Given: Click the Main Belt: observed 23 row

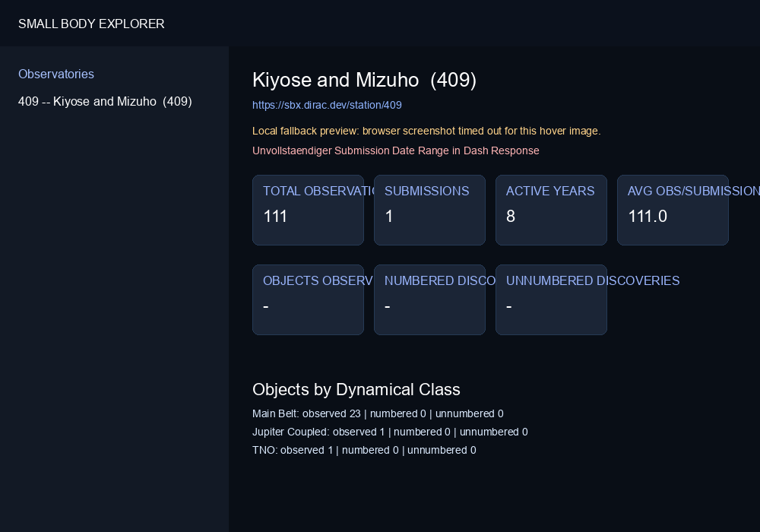Looking at the screenshot, I should pos(378,413).
